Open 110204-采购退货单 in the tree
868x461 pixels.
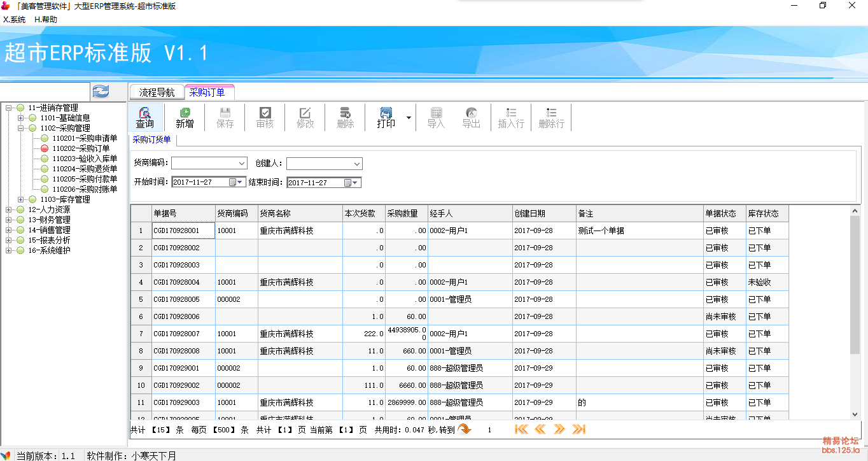click(85, 169)
